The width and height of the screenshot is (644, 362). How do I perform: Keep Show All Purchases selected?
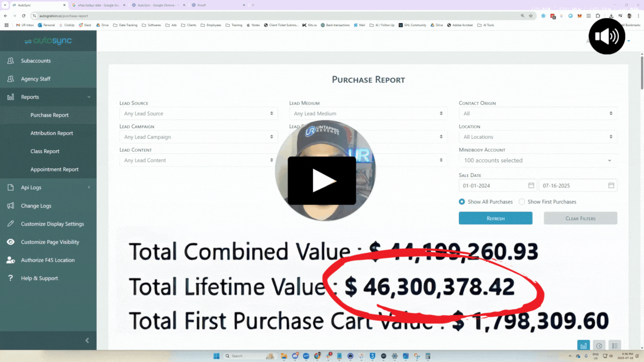pos(461,202)
